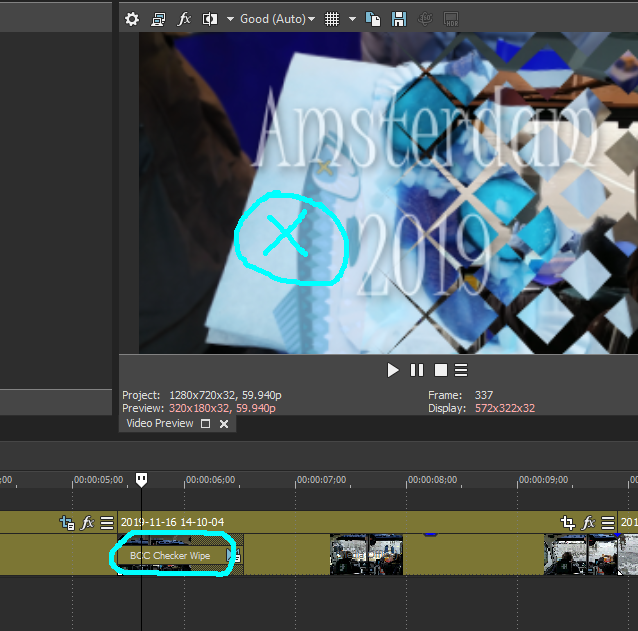Click the 00:00:07;00 ruler mark
Screen dimensions: 638x631
click(321, 480)
